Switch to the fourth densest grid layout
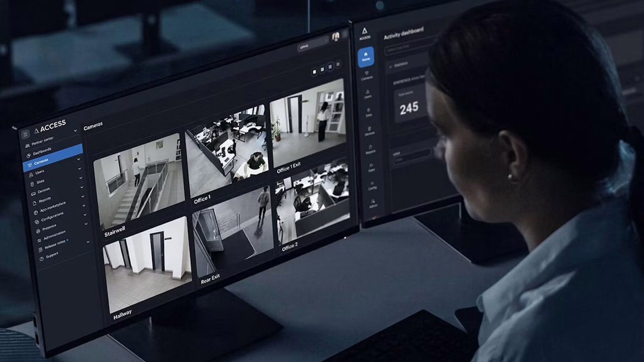Viewport: 644px width, 362px height. (x=338, y=65)
